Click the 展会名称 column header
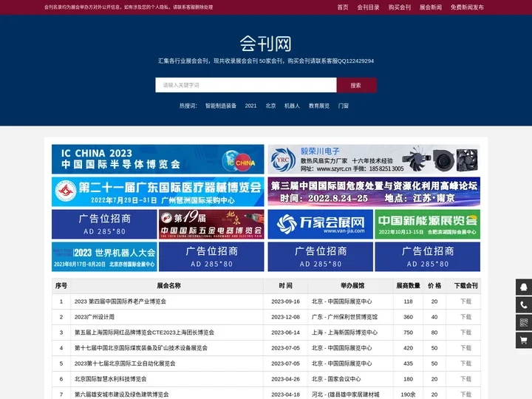The height and width of the screenshot is (399, 532). click(x=168, y=286)
